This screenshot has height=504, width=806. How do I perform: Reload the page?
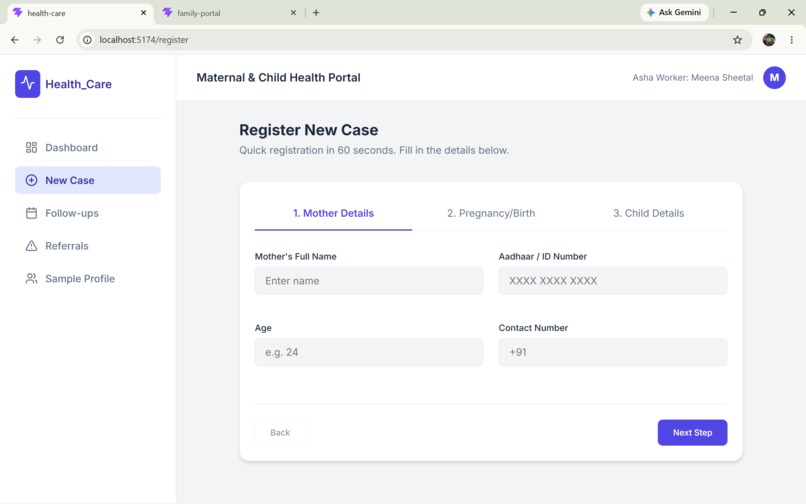60,40
